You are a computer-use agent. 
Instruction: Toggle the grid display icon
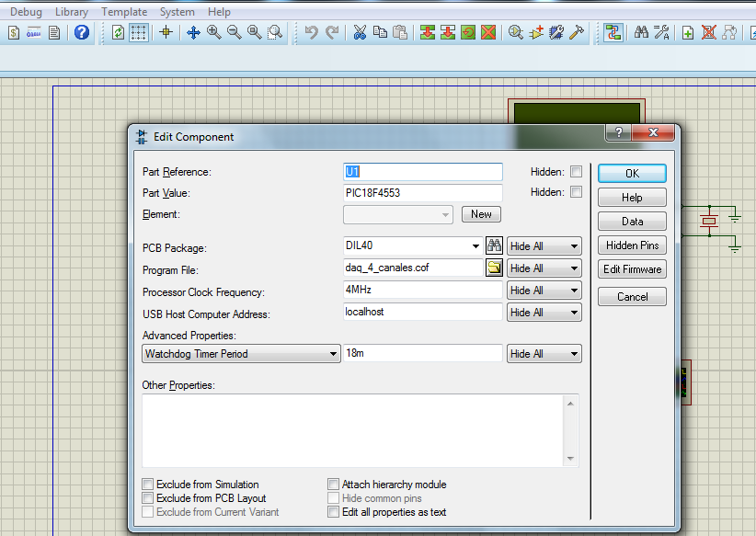click(139, 33)
